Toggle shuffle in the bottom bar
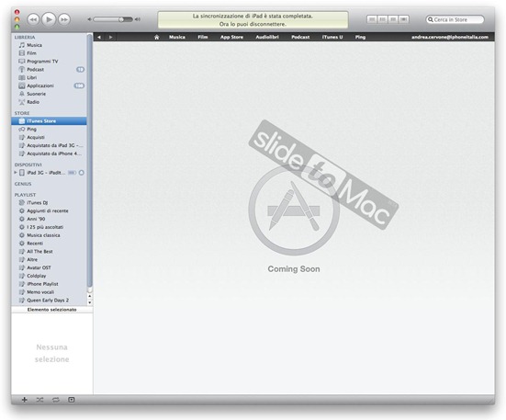The height and width of the screenshot is (420, 506). point(39,400)
